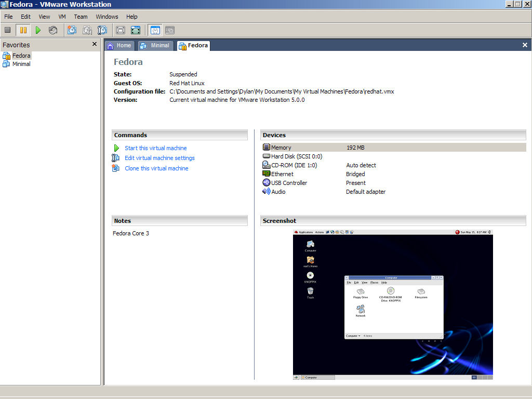The height and width of the screenshot is (399, 532).
Task: Click Clone this virtual machine link
Action: tap(156, 168)
